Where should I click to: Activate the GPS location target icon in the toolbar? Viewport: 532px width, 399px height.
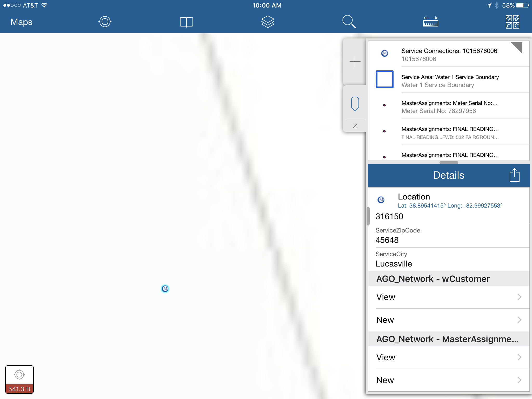105,22
